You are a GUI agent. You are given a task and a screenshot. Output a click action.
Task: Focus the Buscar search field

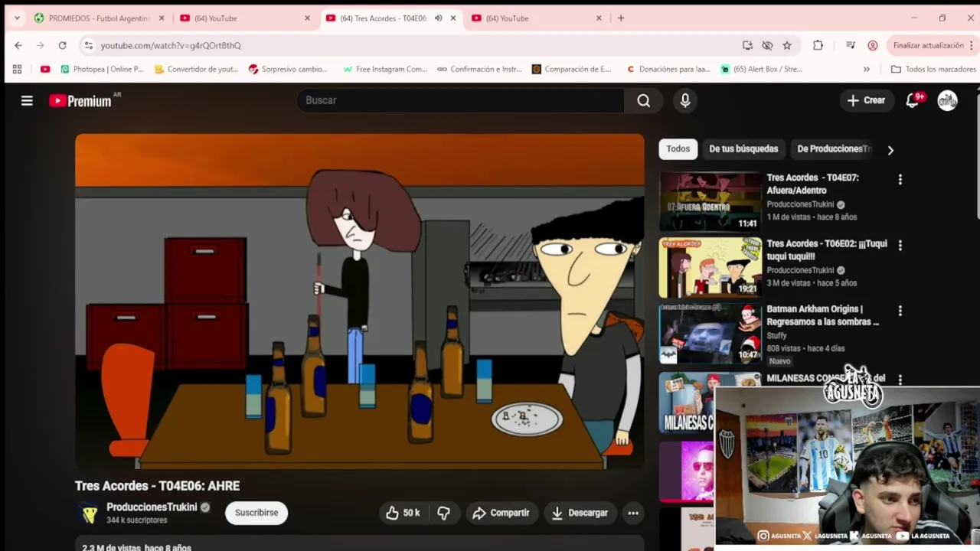(x=461, y=100)
